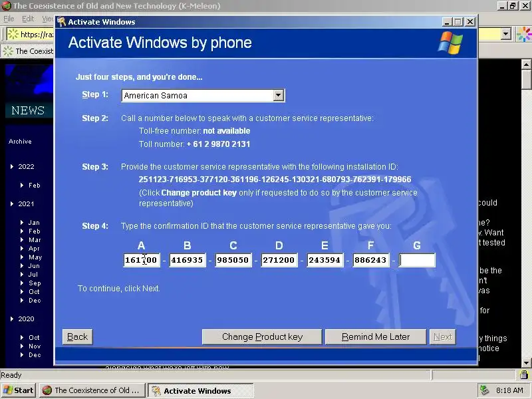Click confirmation ID field E
This screenshot has height=399, width=532.
325,260
